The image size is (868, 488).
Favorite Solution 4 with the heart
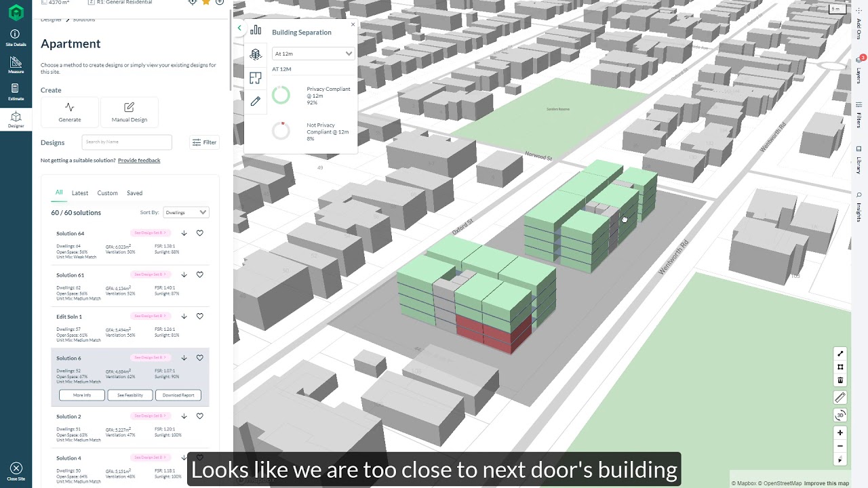[x=200, y=457]
